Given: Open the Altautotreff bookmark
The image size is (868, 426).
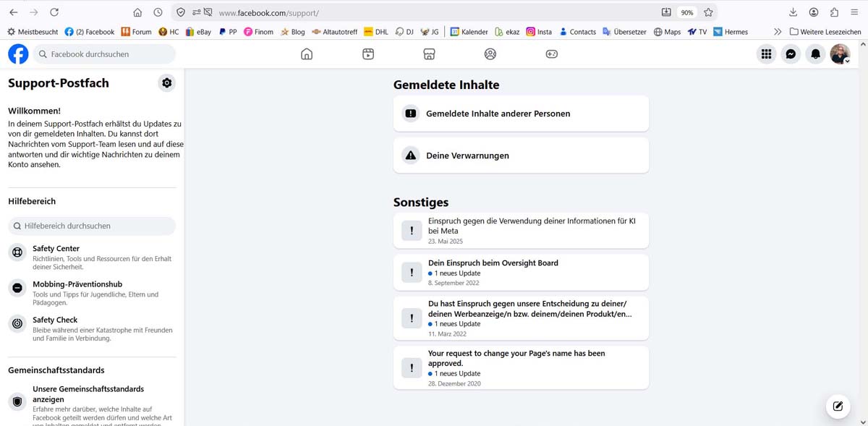Looking at the screenshot, I should tap(334, 32).
